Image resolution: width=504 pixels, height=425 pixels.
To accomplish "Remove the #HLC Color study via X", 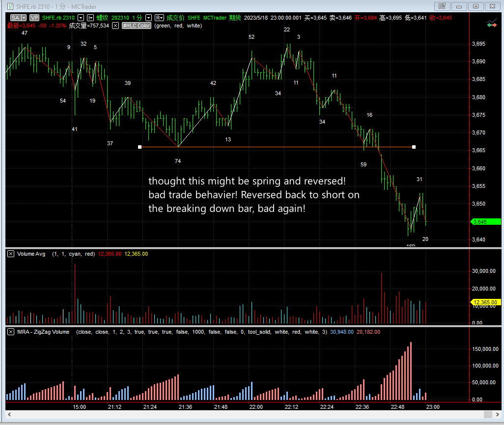I will click(115, 26).
